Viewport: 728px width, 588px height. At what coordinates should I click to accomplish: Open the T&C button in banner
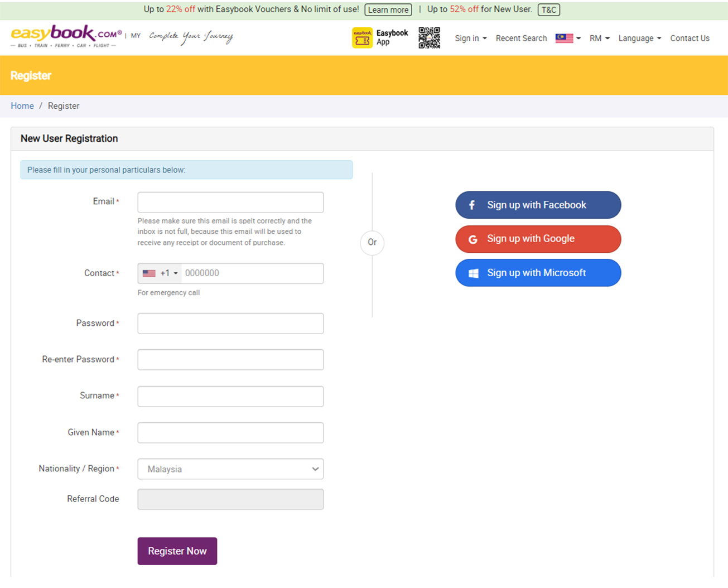coord(549,9)
